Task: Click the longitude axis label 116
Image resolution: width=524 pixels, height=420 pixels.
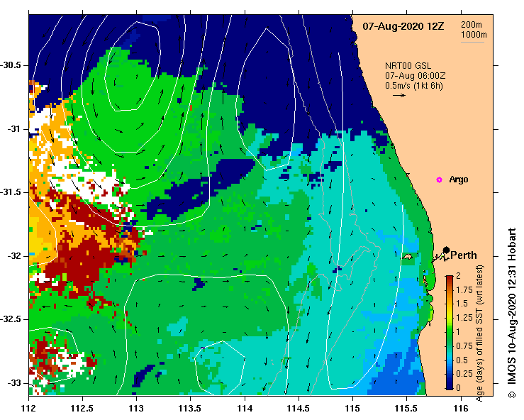Action: click(x=461, y=409)
